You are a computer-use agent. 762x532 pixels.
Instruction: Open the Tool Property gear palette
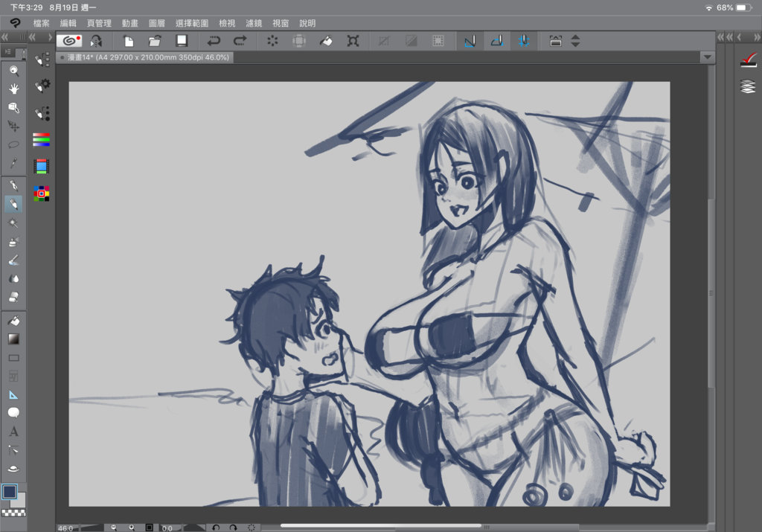pos(42,86)
